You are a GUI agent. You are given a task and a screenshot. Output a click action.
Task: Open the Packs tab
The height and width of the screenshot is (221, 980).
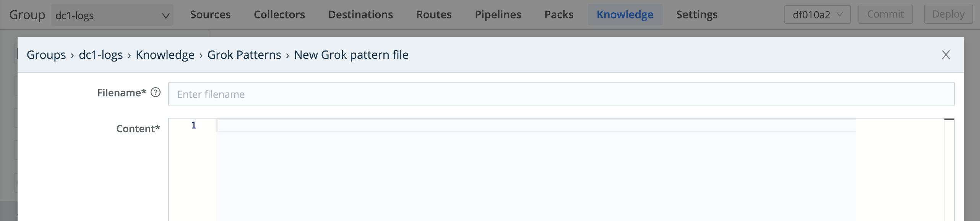click(559, 15)
